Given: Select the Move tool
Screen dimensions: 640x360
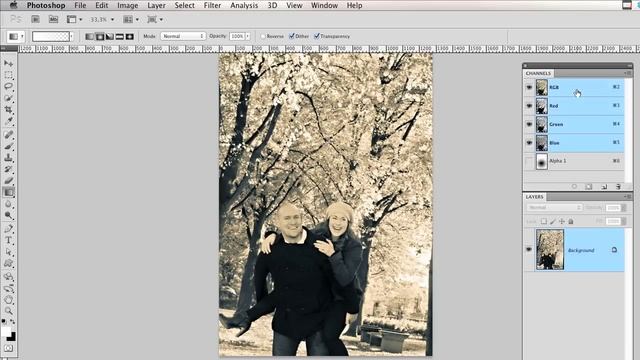Looking at the screenshot, I should point(9,63).
